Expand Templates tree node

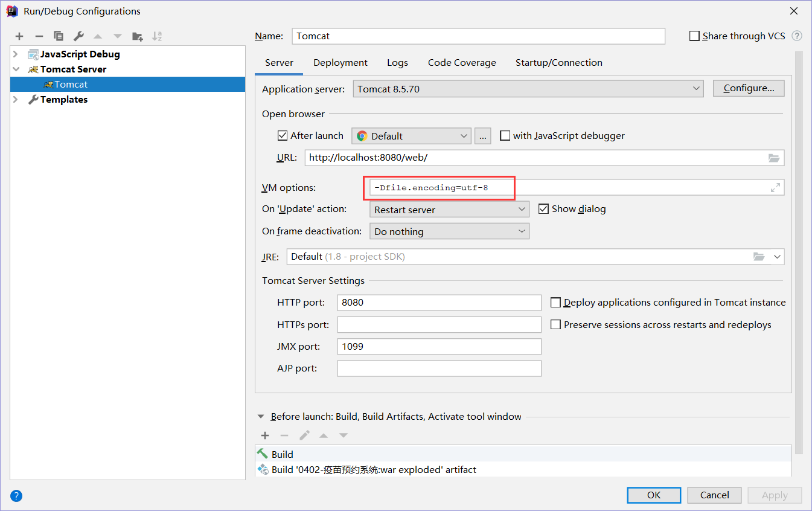[16, 100]
